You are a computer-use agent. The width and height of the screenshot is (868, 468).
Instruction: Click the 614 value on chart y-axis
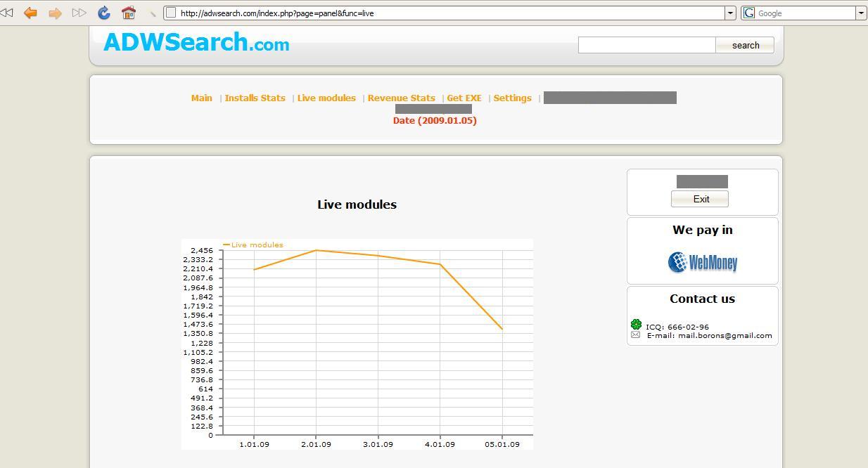[x=206, y=389]
